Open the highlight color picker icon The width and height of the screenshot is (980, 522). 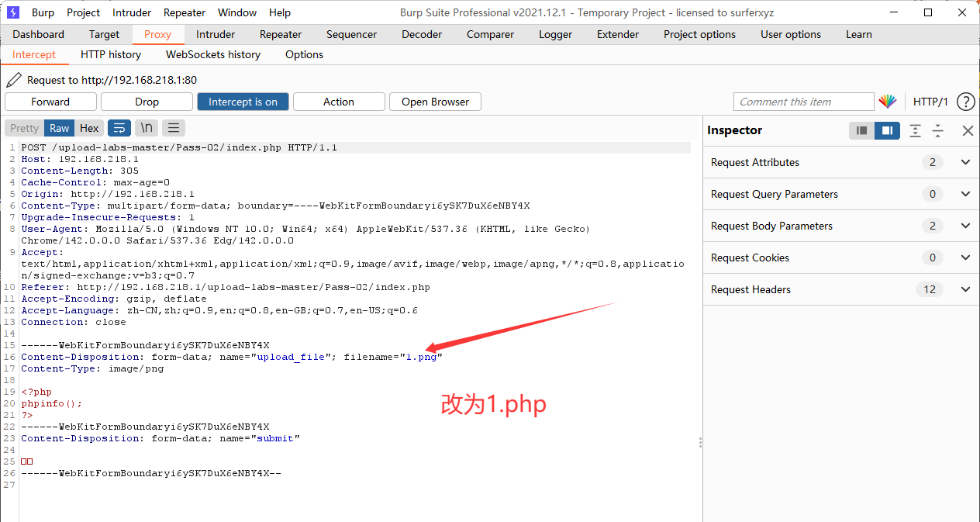point(887,102)
